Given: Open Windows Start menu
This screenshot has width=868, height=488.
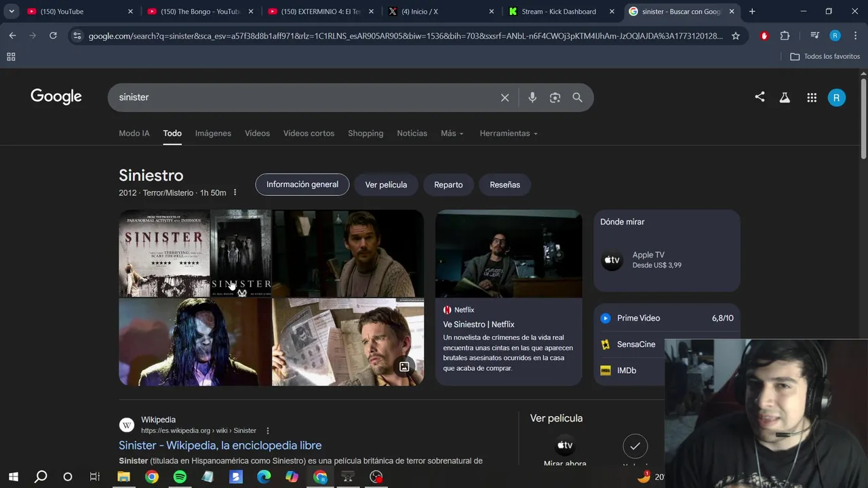Looking at the screenshot, I should coord(13,477).
